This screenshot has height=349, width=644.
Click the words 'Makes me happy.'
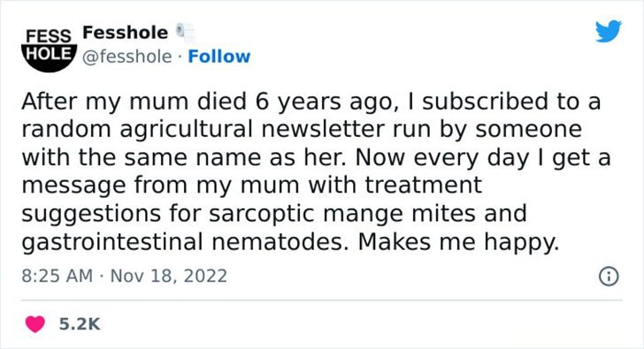[x=458, y=242]
